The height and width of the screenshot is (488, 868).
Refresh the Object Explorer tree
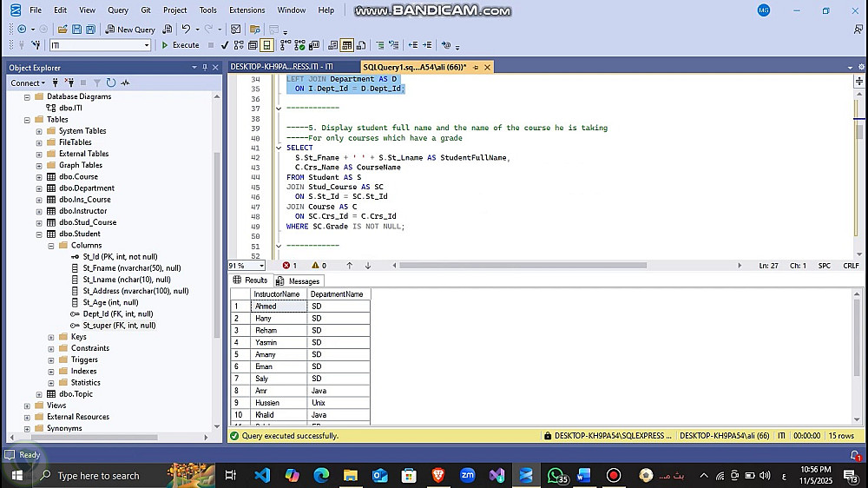click(x=110, y=82)
